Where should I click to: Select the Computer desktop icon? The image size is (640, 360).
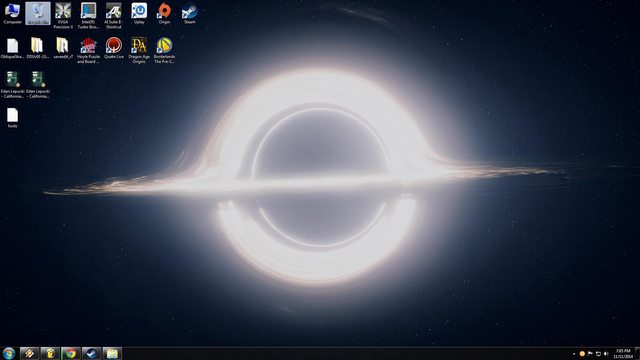coord(13,14)
